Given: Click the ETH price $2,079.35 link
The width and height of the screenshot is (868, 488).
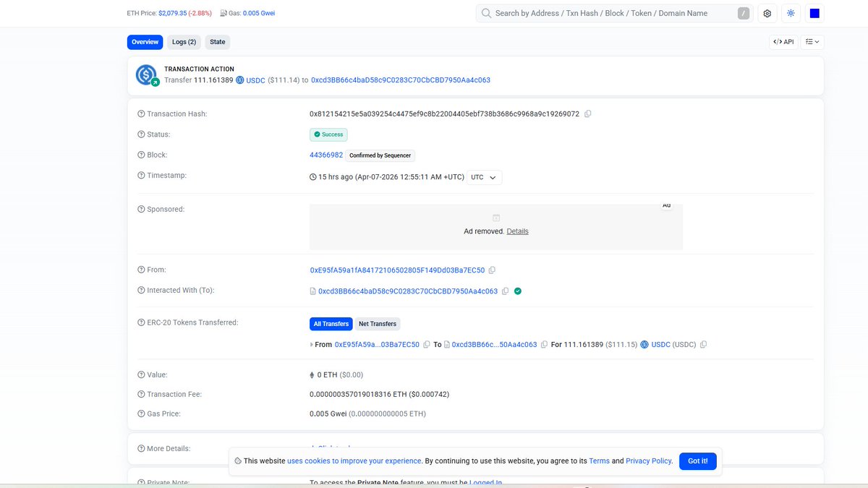Looking at the screenshot, I should click(x=173, y=13).
